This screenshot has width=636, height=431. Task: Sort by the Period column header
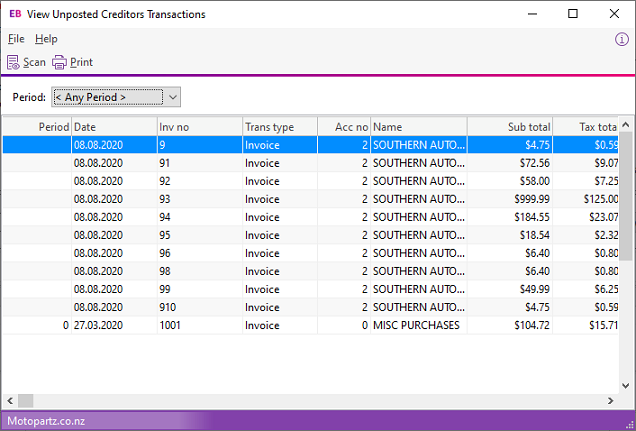pyautogui.click(x=37, y=127)
